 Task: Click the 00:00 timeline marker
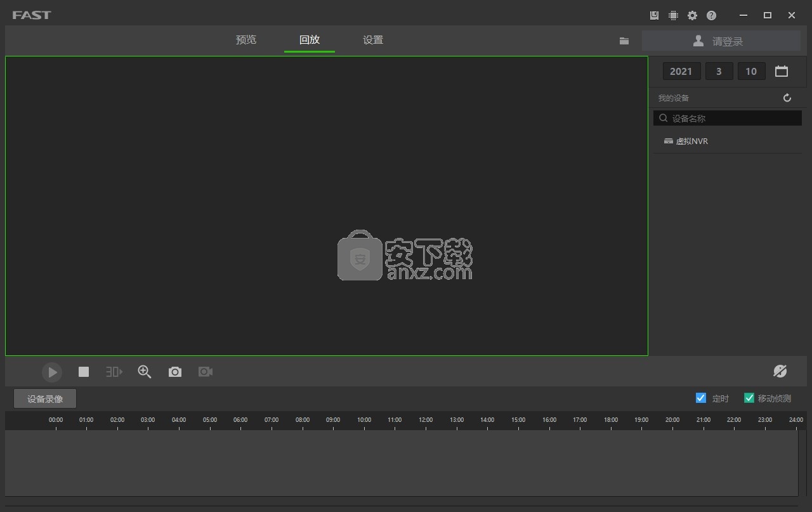click(x=56, y=420)
